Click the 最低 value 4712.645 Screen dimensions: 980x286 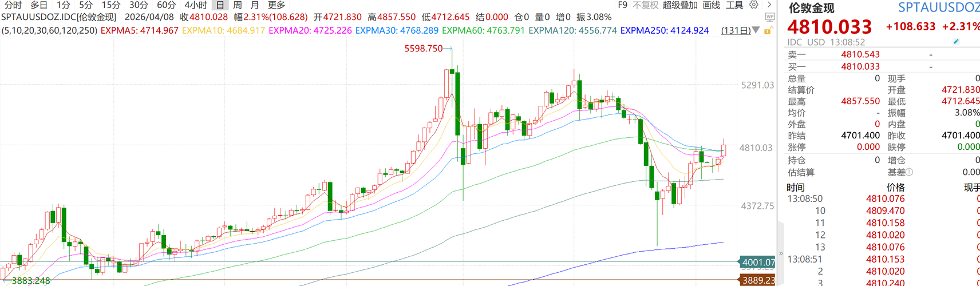[961, 101]
